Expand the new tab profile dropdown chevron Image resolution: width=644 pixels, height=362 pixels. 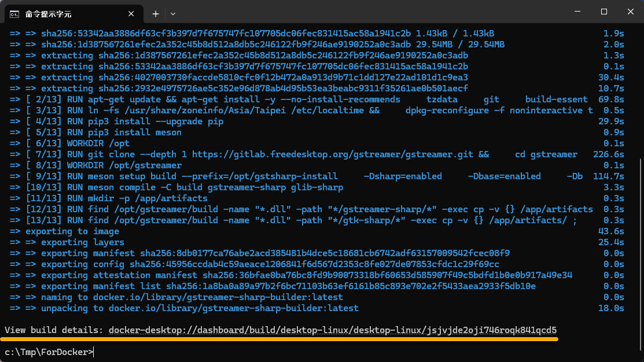click(172, 13)
